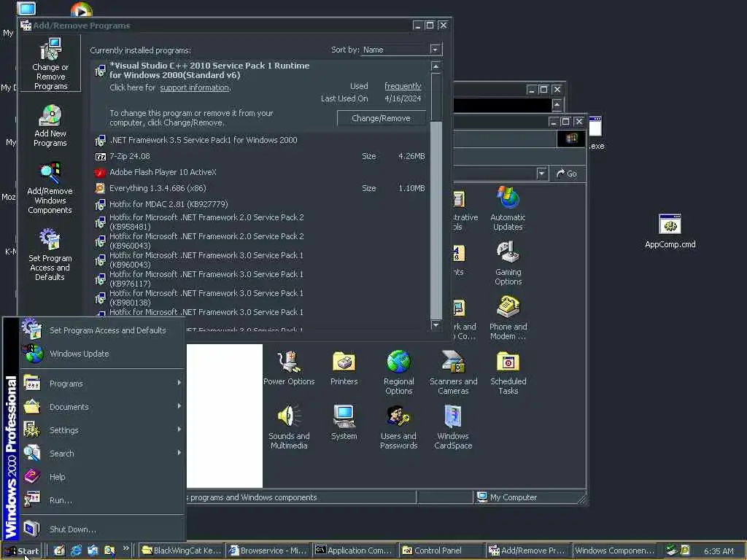The image size is (747, 560).
Task: Click scroll up arrow in black background window
Action: point(557,105)
